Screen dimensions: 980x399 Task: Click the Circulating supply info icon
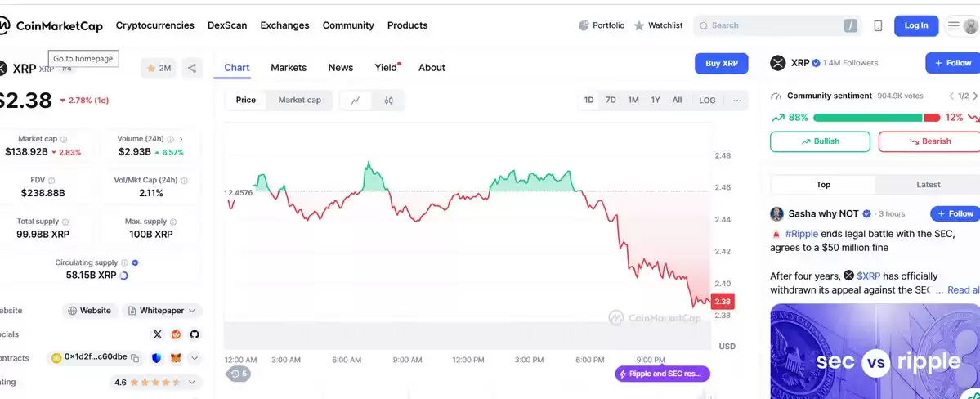coord(124,263)
